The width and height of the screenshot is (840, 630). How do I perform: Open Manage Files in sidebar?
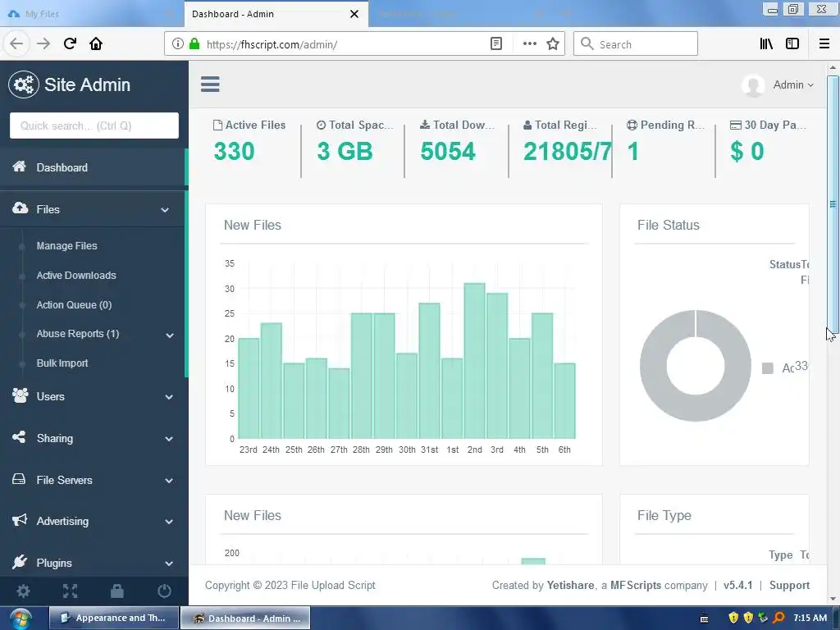pyautogui.click(x=67, y=246)
